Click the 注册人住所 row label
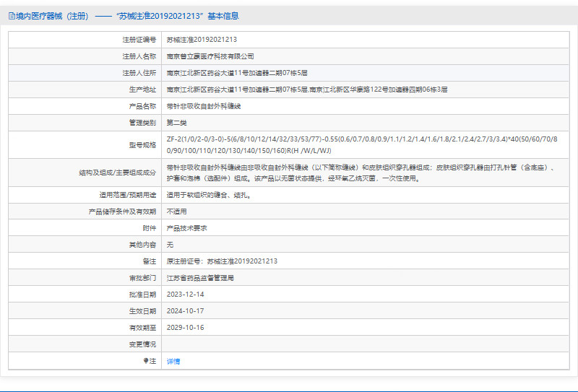Screen dimensions: 578x392 pyautogui.click(x=139, y=73)
